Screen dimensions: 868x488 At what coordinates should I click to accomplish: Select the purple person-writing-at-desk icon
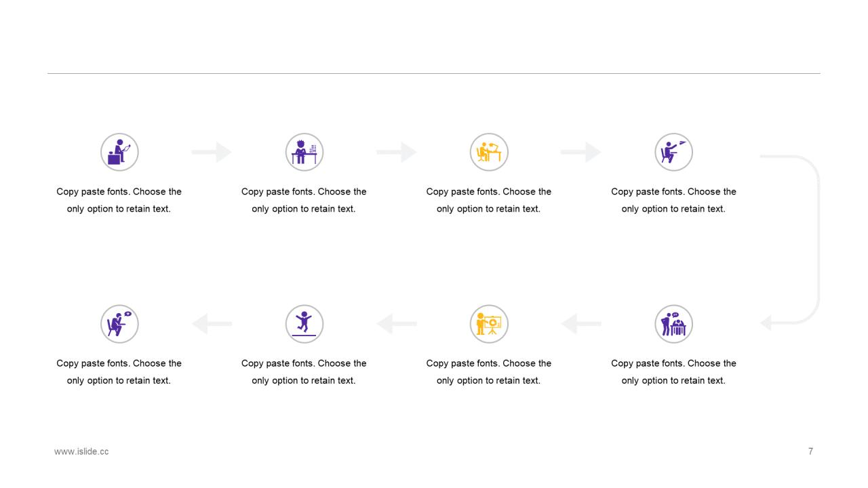point(119,152)
